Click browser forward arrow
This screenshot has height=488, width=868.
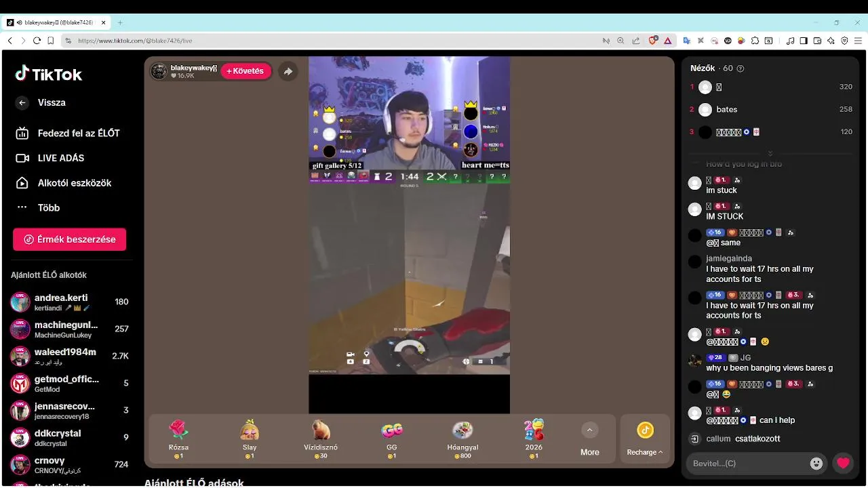click(x=23, y=41)
